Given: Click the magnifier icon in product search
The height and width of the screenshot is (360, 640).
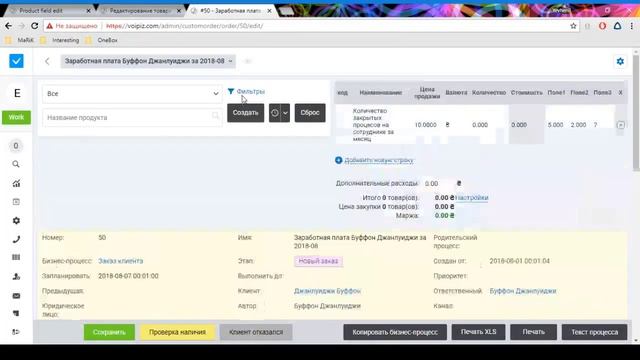Looking at the screenshot, I should [x=215, y=116].
